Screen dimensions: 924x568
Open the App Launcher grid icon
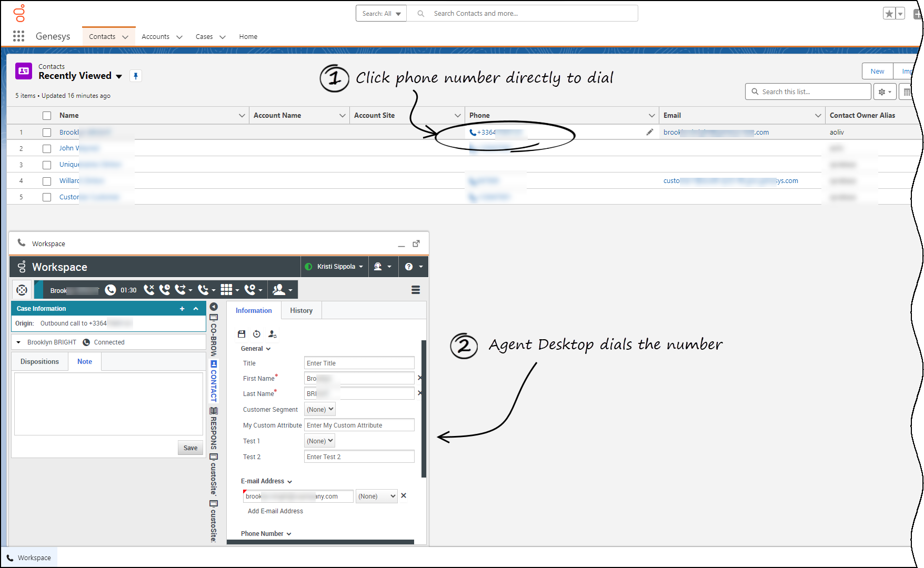pos(19,36)
